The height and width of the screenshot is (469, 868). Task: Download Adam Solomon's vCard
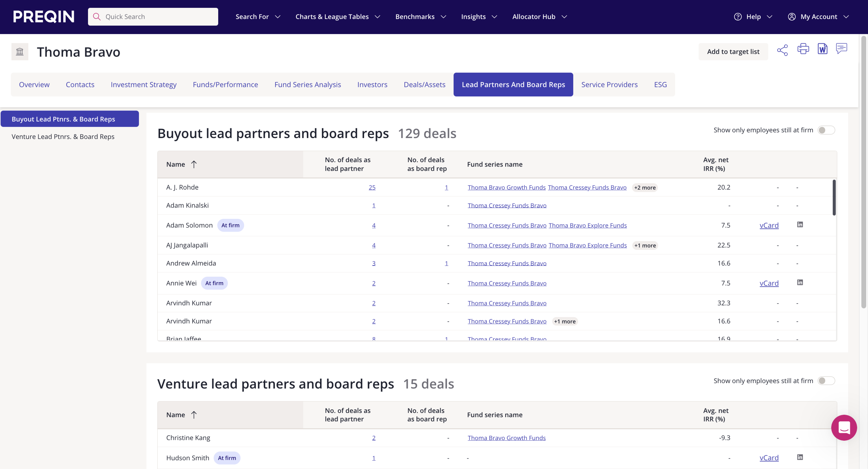(769, 225)
